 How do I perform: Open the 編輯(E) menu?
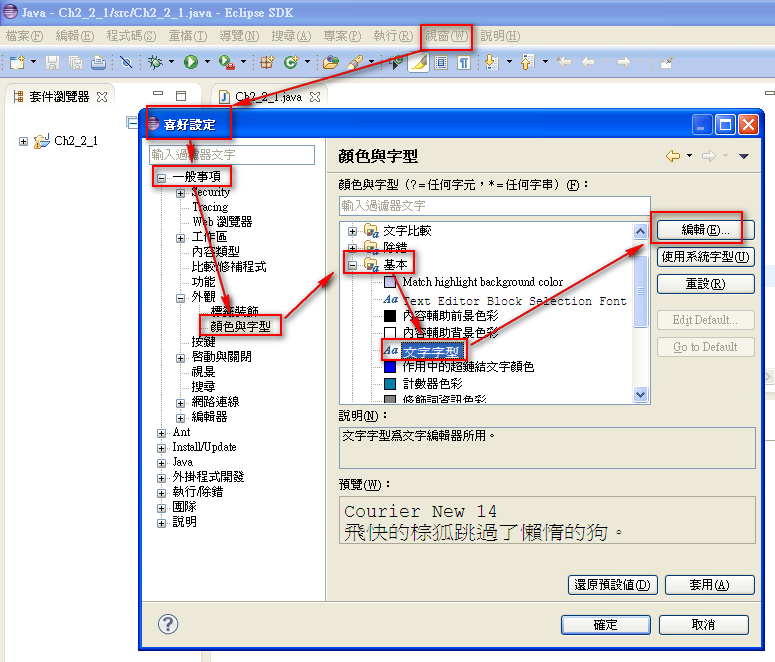coord(75,36)
